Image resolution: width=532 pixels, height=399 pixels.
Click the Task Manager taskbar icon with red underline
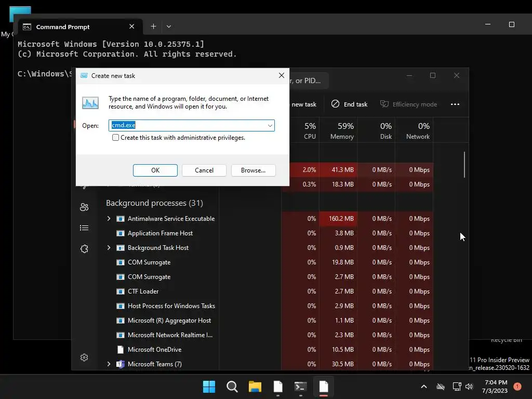(324, 387)
